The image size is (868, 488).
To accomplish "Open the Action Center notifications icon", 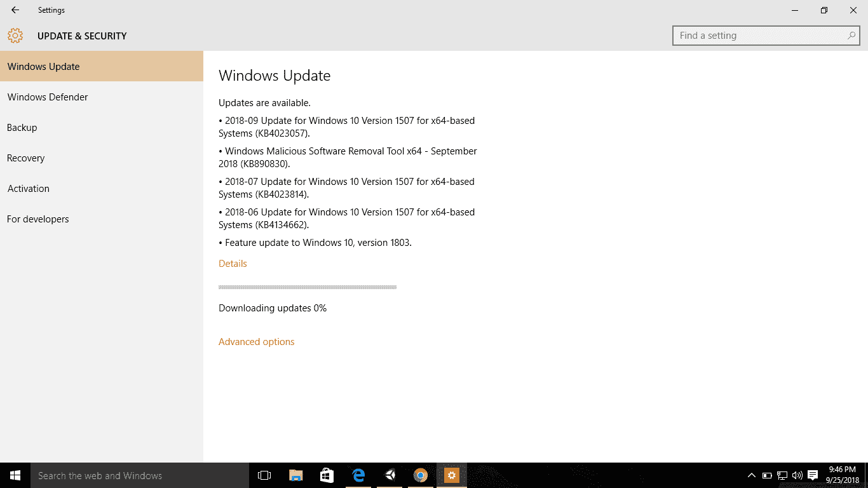I will pyautogui.click(x=813, y=475).
